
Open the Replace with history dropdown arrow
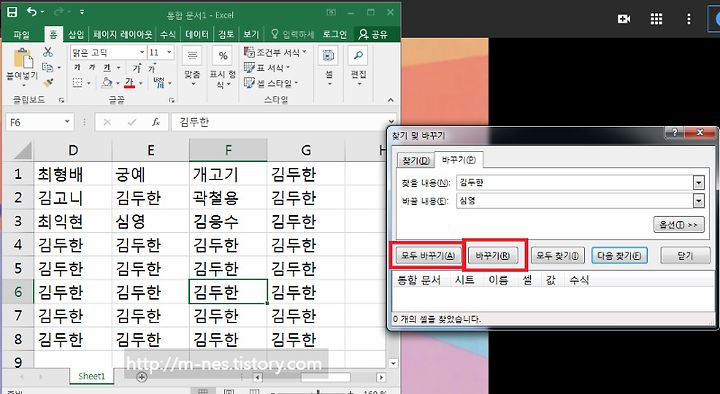pyautogui.click(x=698, y=201)
